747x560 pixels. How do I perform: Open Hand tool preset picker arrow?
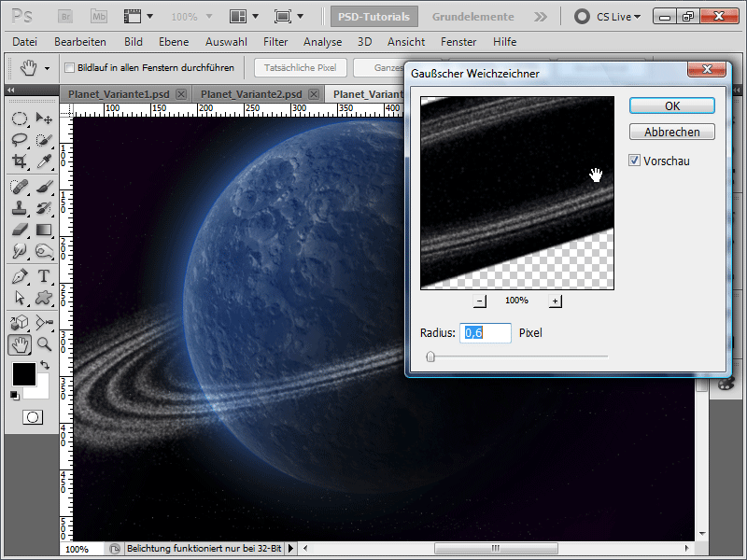point(47,68)
